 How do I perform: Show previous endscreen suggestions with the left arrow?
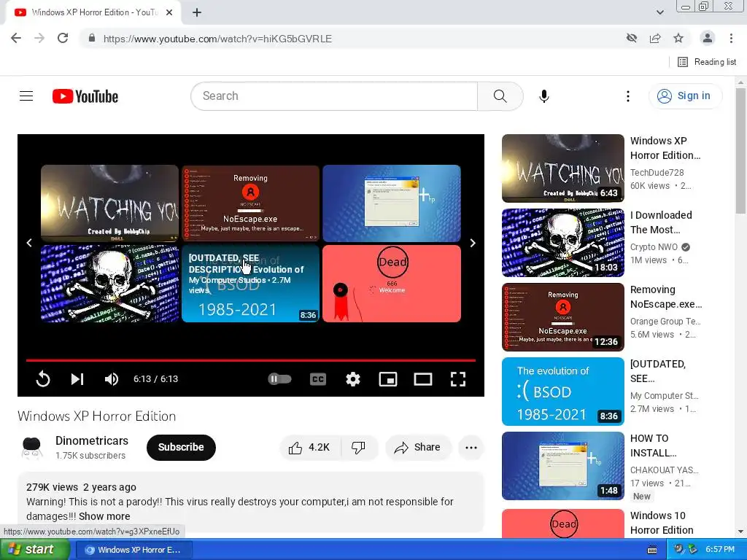[x=29, y=243]
